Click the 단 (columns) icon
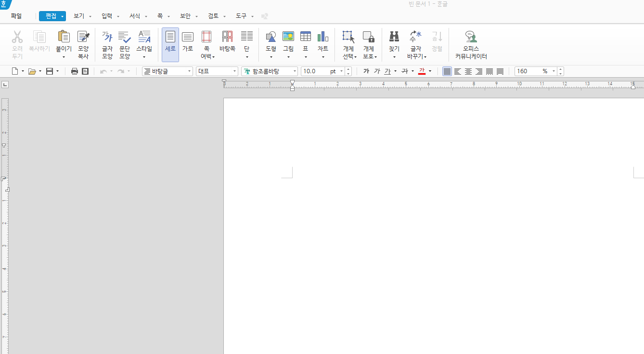Screen dimensions: 644x354 coord(247,36)
